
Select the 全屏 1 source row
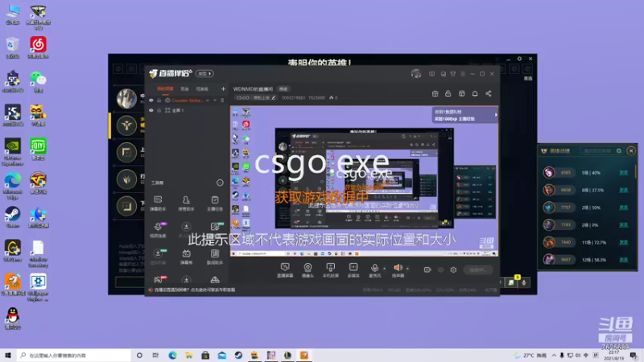[x=187, y=110]
